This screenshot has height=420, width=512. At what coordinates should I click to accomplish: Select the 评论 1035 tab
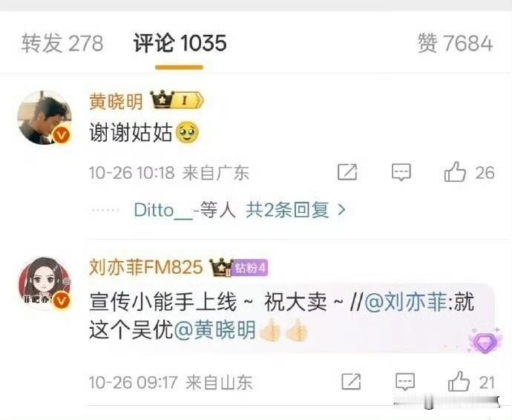click(x=180, y=43)
